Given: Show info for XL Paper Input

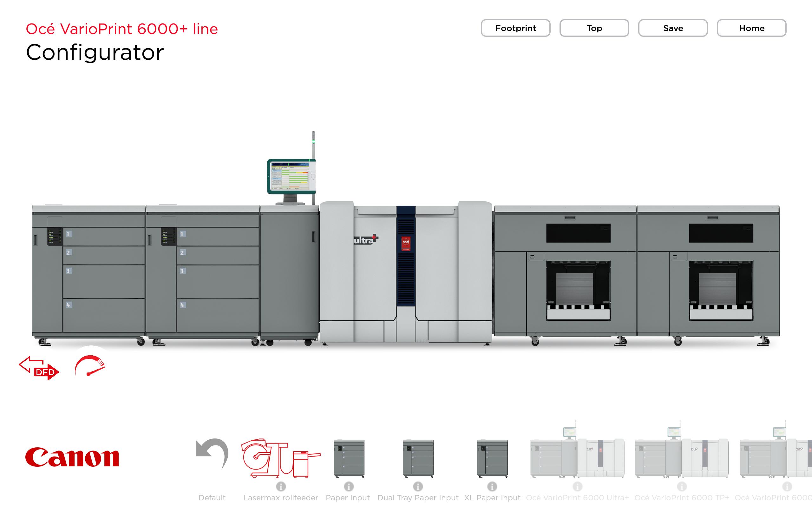Looking at the screenshot, I should pyautogui.click(x=492, y=486).
